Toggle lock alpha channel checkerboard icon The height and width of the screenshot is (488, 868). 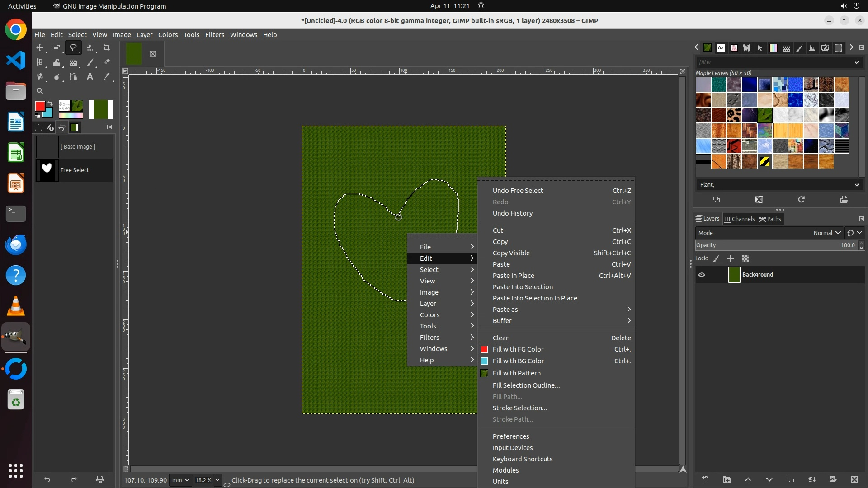click(x=745, y=259)
